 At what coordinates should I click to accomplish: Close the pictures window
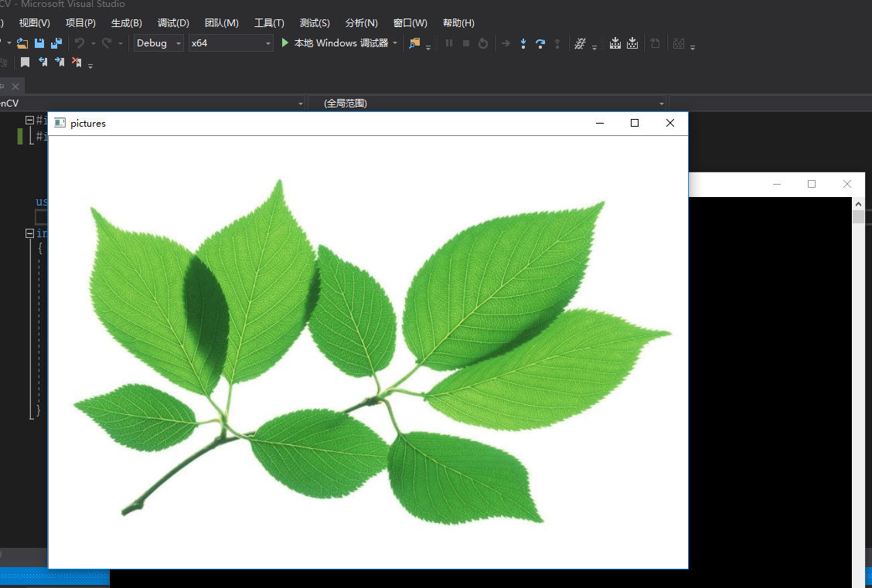tap(670, 123)
